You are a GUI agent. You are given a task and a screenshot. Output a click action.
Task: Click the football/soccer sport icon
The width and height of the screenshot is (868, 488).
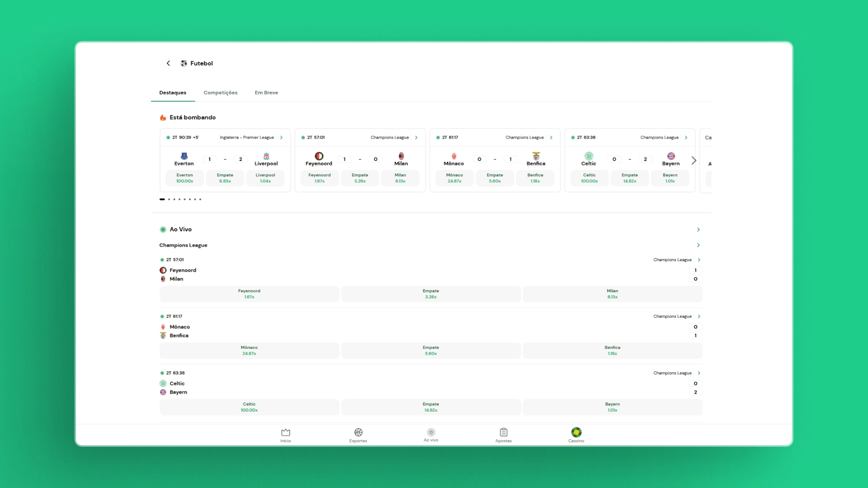(184, 63)
